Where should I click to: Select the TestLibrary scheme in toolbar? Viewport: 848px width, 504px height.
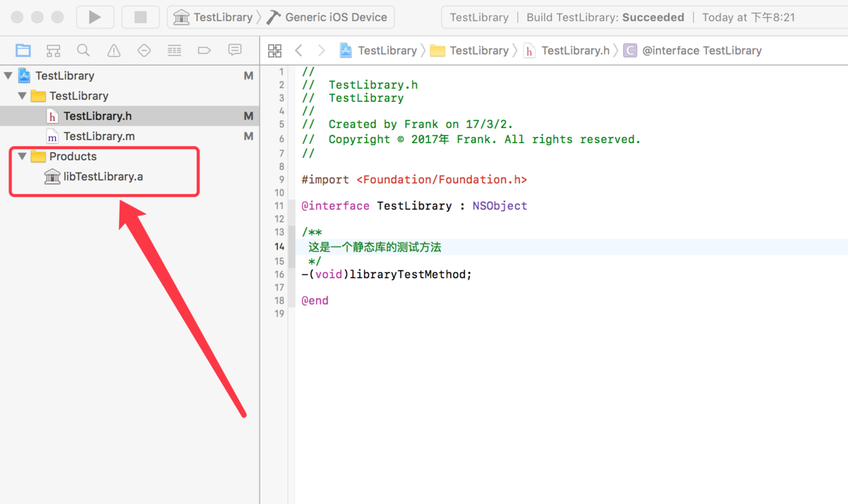[213, 17]
